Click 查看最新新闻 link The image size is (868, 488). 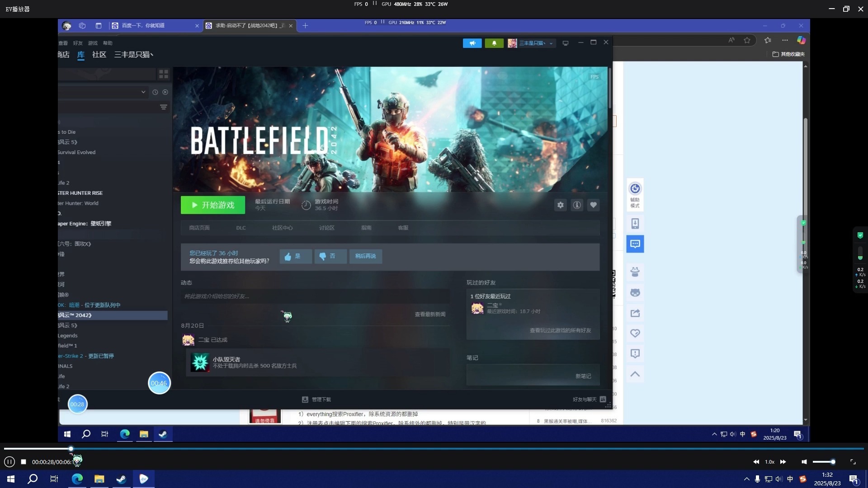click(x=430, y=314)
